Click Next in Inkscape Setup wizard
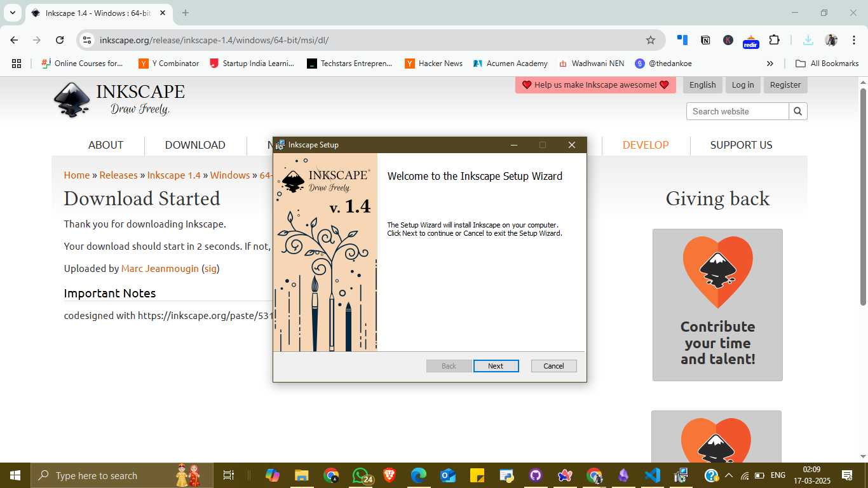Image resolution: width=868 pixels, height=488 pixels. click(496, 366)
